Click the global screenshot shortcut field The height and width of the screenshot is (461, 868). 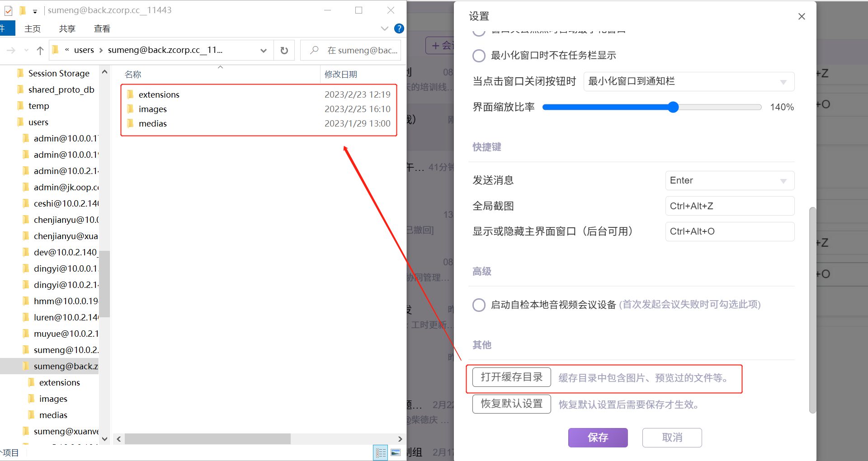click(729, 206)
